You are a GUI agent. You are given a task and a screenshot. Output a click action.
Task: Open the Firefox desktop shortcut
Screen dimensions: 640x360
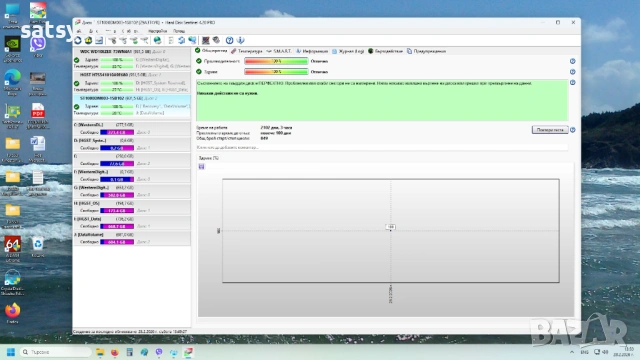(x=13, y=313)
